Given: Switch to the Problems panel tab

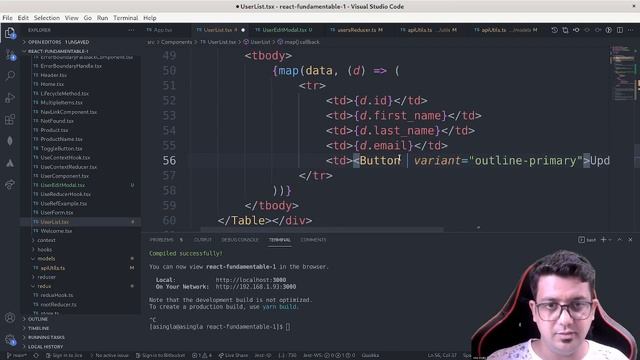Looking at the screenshot, I should 166,240.
